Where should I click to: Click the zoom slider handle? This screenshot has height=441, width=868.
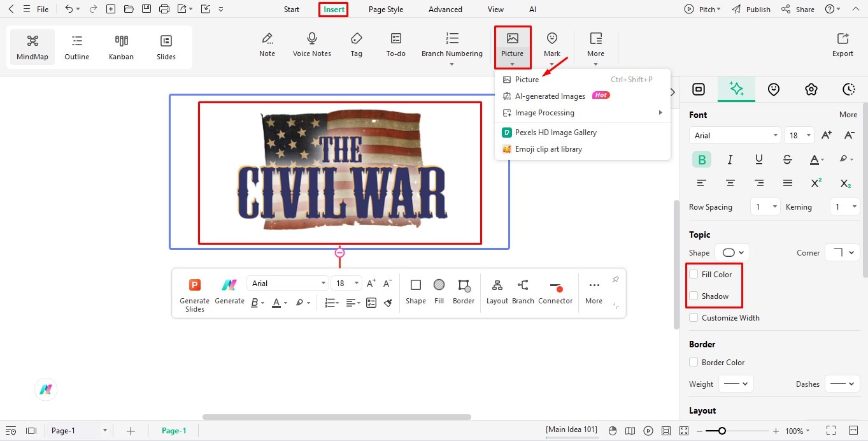722,431
